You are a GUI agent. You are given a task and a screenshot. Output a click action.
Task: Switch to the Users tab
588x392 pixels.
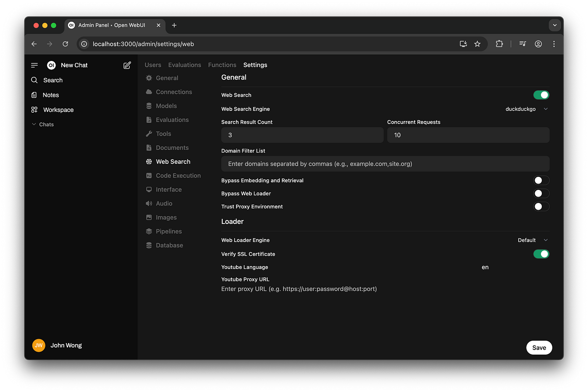[x=153, y=65]
